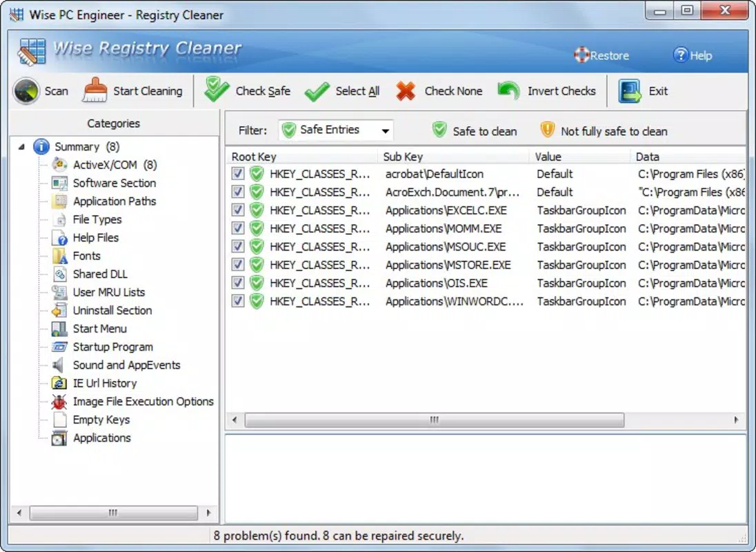Click the Check None red X icon

click(406, 91)
